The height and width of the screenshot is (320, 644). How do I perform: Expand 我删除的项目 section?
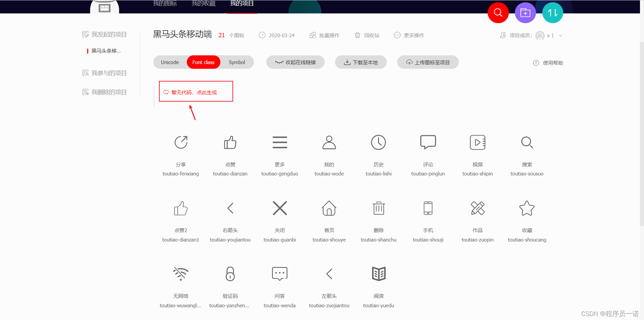click(104, 92)
